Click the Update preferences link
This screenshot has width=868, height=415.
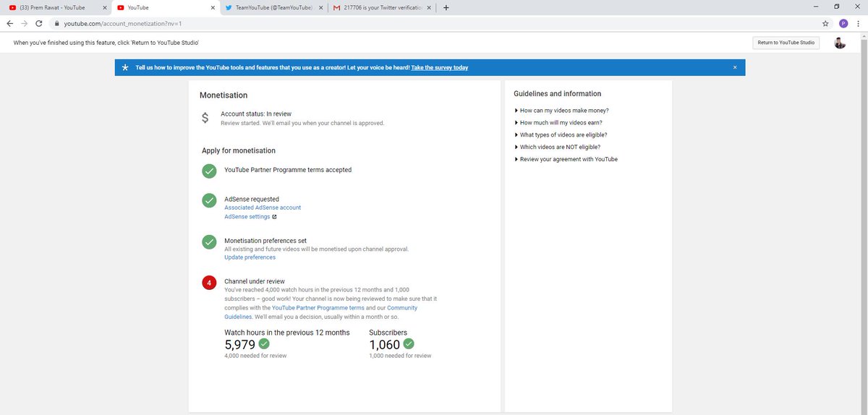coord(250,257)
